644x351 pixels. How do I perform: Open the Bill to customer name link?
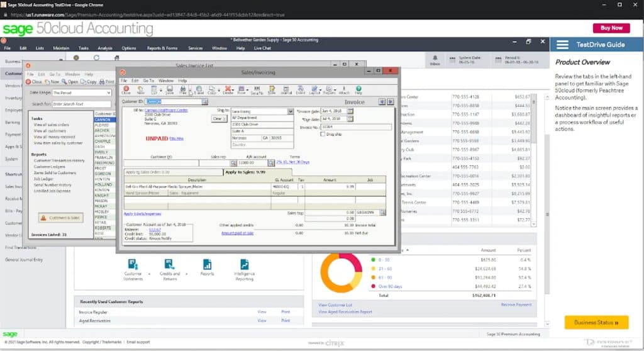(166, 111)
